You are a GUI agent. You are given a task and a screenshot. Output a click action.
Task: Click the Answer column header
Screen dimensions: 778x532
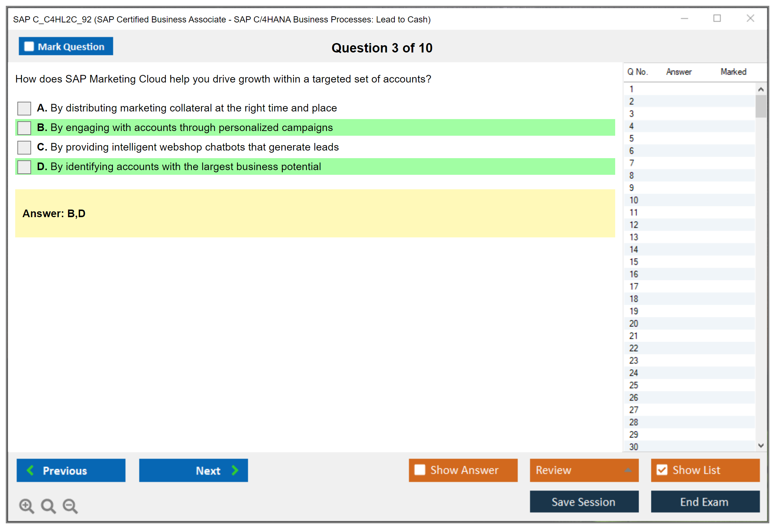(679, 72)
